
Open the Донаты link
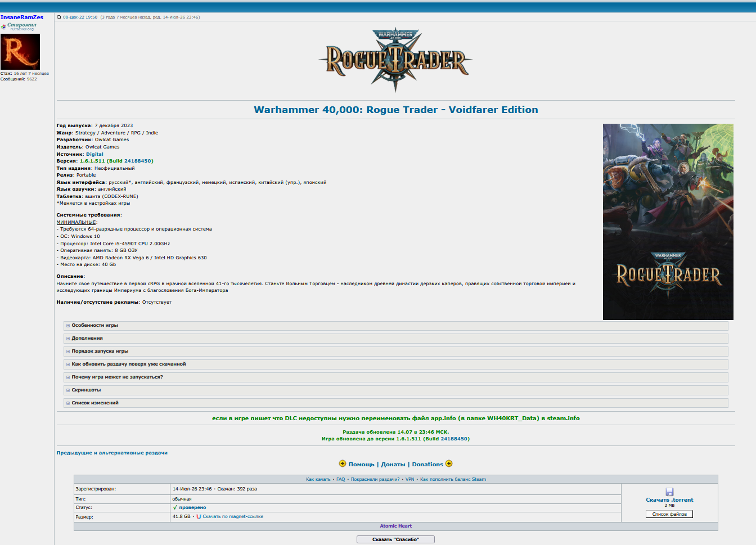click(393, 465)
